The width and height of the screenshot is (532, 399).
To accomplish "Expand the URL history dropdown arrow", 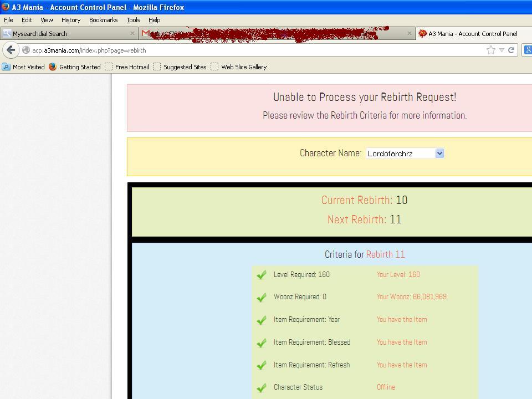I will pos(502,50).
